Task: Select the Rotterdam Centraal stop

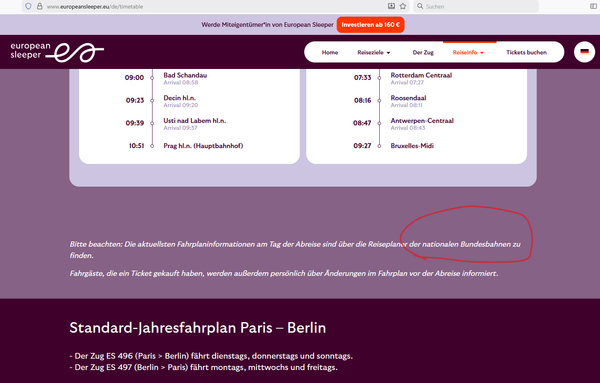Action: coord(421,75)
